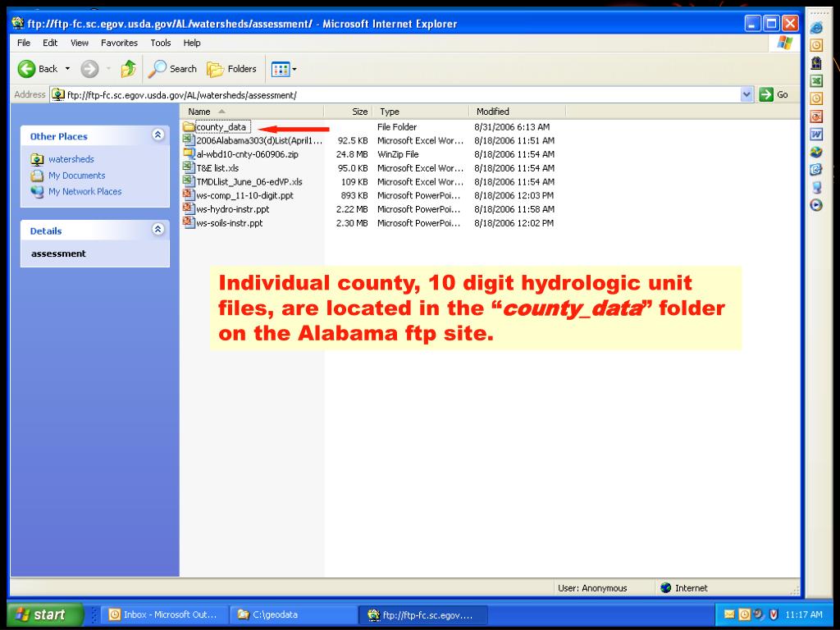840x630 pixels.
Task: Open the Favorites menu
Action: (x=119, y=43)
